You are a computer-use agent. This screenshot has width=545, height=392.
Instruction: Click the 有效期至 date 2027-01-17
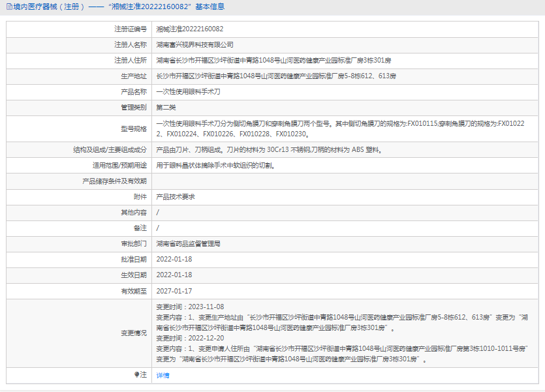click(x=174, y=291)
